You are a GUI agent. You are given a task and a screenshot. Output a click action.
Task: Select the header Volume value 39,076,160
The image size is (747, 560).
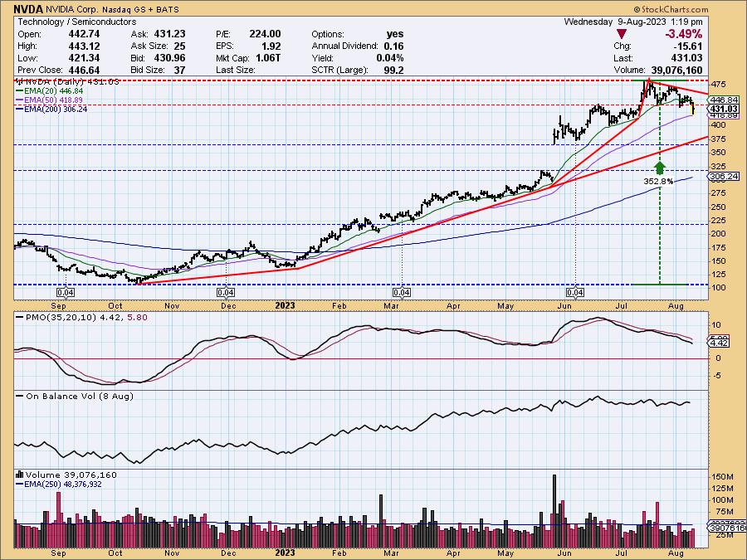676,70
